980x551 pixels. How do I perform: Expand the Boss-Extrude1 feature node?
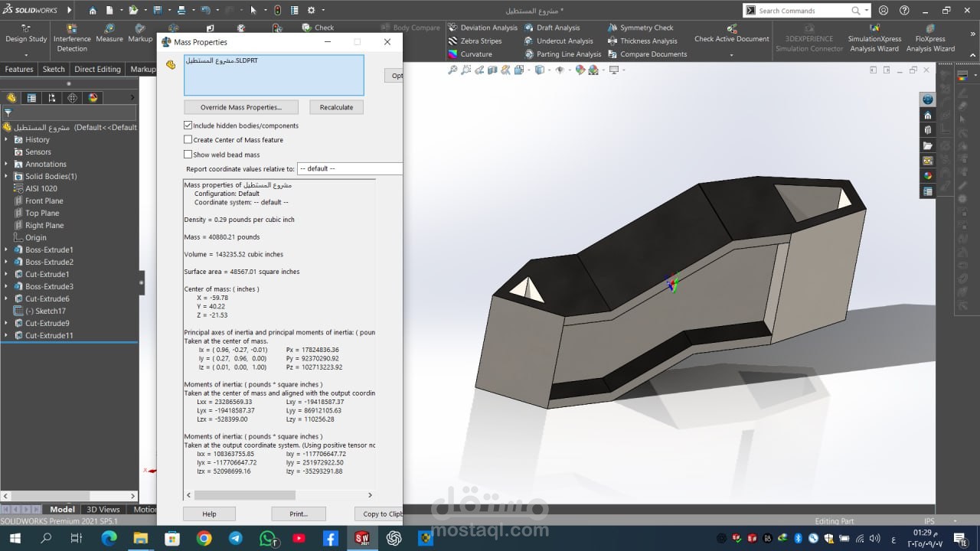click(x=6, y=250)
